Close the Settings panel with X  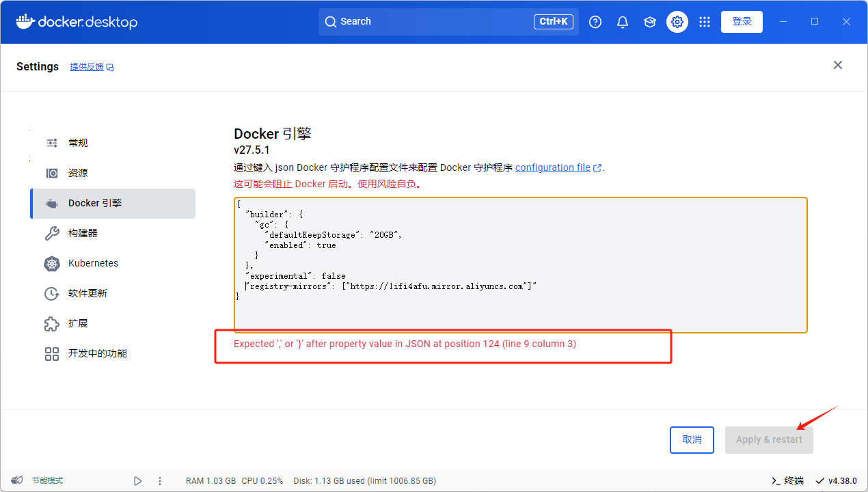coord(838,65)
